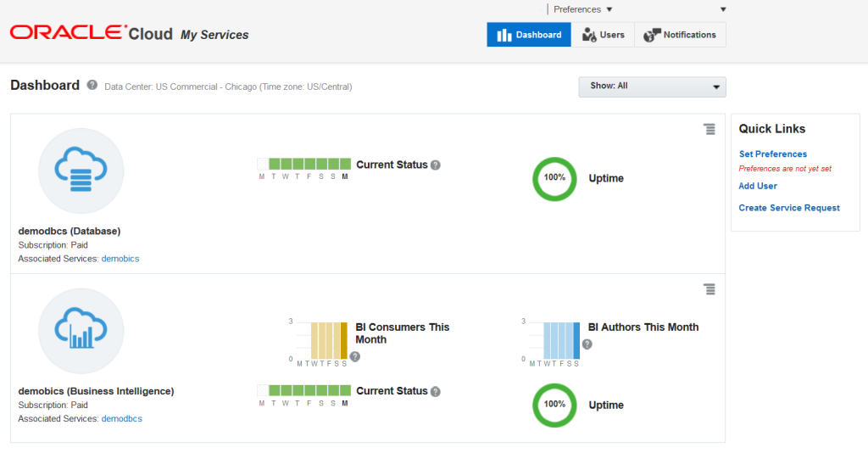Click the demodbcs (Database) service name
Screen dimensions: 868x453
pos(70,231)
